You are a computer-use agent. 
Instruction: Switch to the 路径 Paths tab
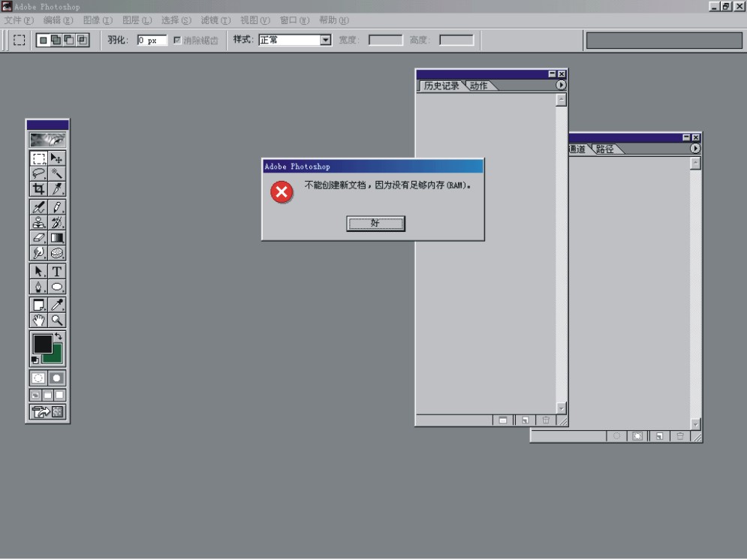pos(605,149)
